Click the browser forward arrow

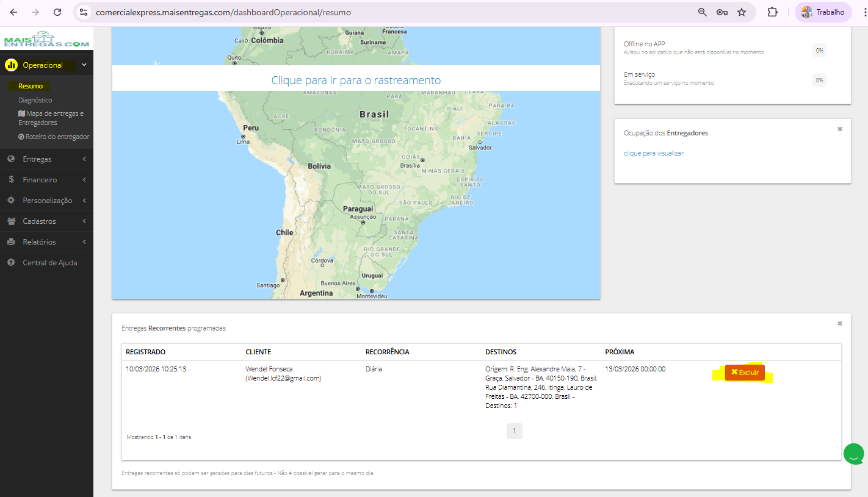35,12
